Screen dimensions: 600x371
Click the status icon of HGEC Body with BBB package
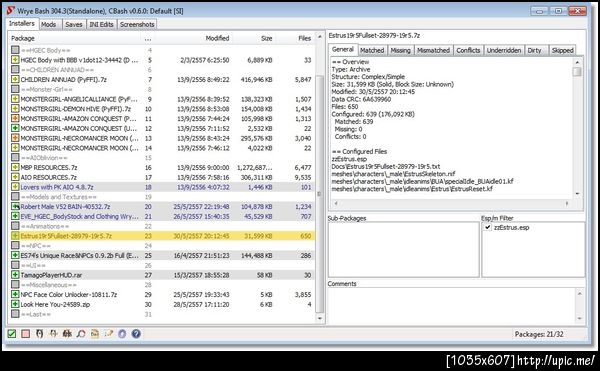tap(15, 60)
